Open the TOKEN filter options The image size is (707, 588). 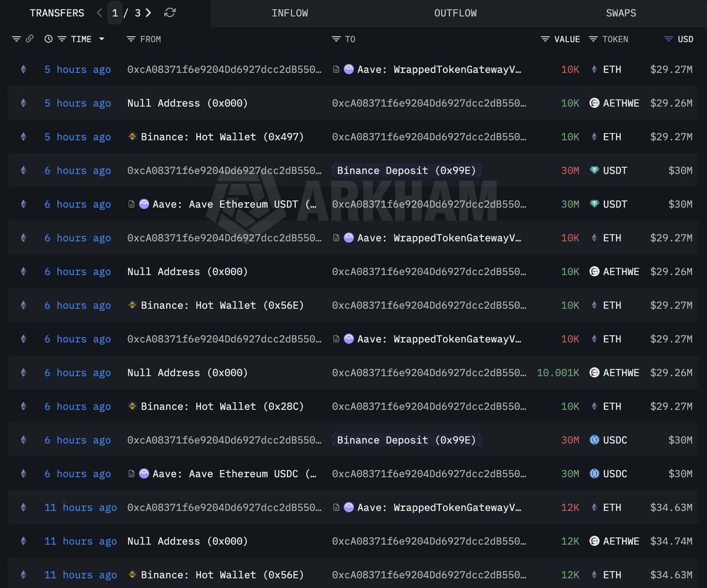coord(593,39)
